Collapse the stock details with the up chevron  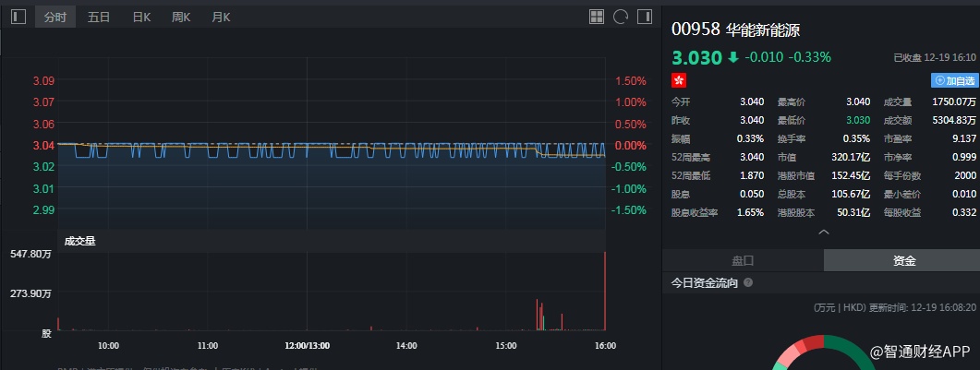[x=824, y=233]
